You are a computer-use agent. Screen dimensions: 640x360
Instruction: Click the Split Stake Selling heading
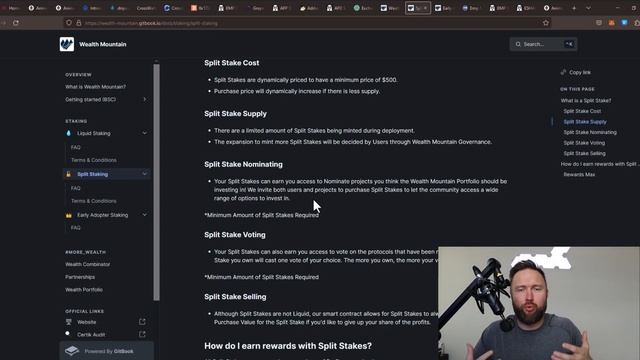tap(235, 297)
